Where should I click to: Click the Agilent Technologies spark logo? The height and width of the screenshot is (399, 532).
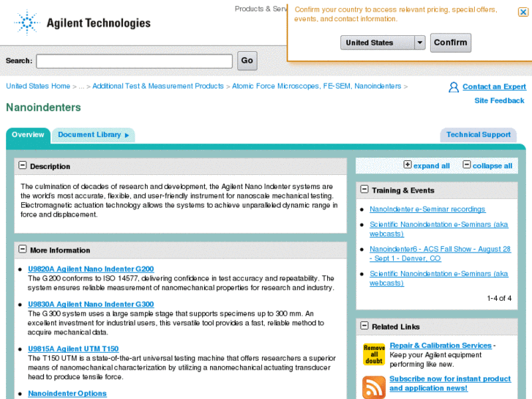pos(27,23)
